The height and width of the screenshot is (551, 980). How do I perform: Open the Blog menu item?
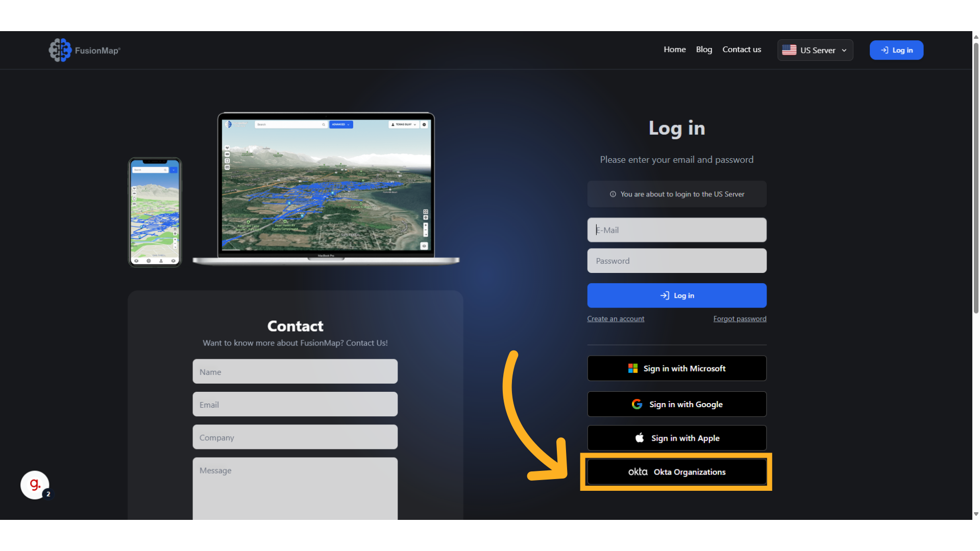(704, 49)
